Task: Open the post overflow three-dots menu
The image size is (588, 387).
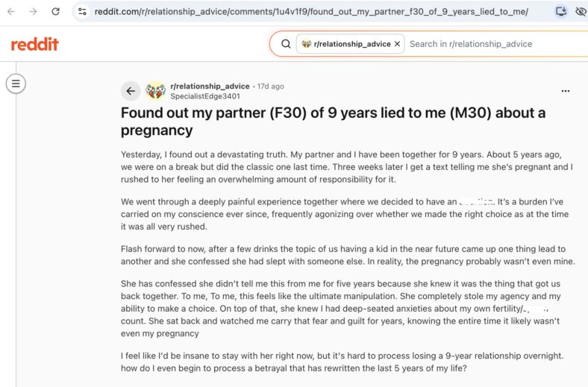Action: [x=566, y=91]
